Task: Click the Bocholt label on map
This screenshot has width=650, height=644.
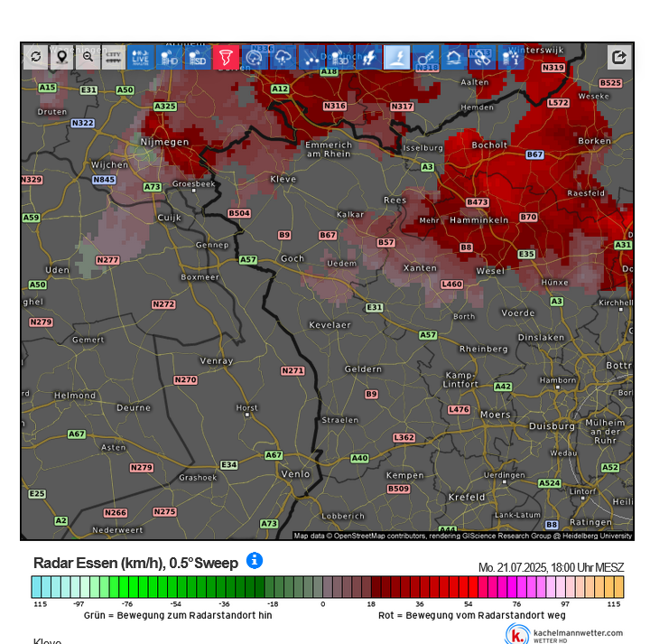Action: coord(489,145)
